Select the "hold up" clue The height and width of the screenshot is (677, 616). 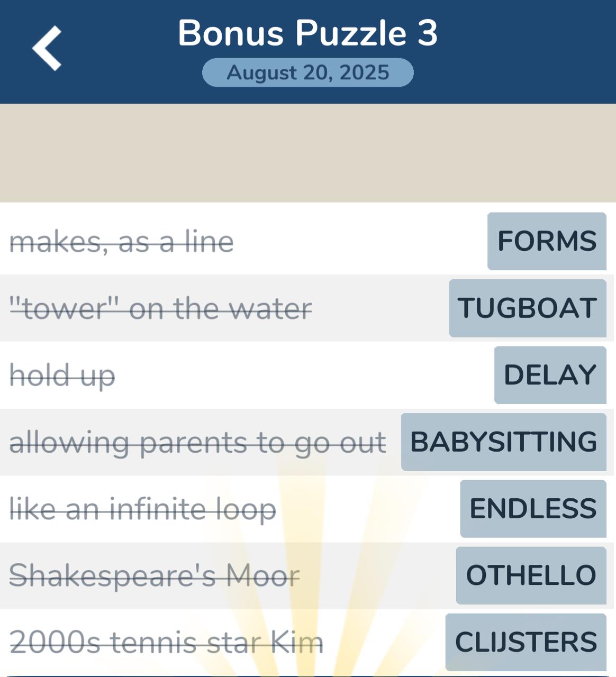(x=62, y=376)
